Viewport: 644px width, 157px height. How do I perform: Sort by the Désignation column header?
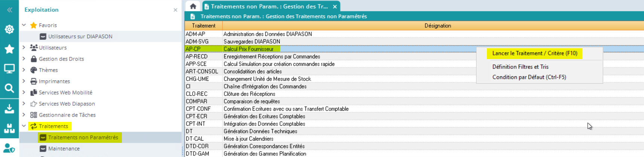click(x=438, y=26)
